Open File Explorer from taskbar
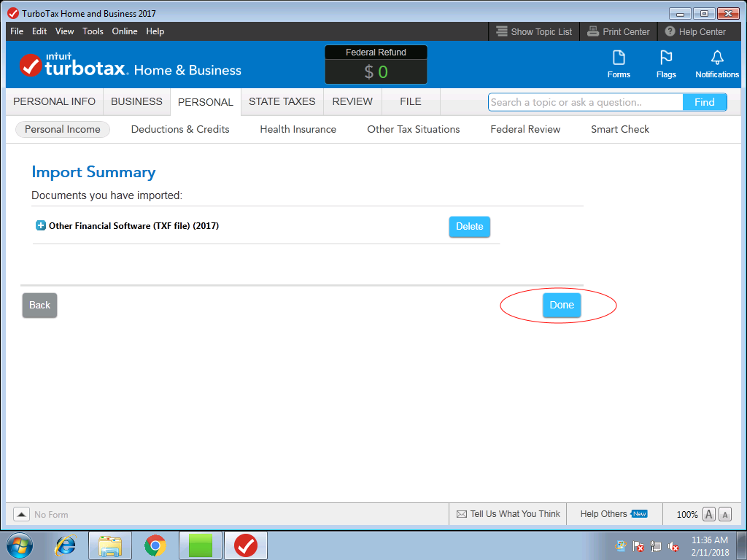Screen dimensions: 747x560 pos(110,545)
